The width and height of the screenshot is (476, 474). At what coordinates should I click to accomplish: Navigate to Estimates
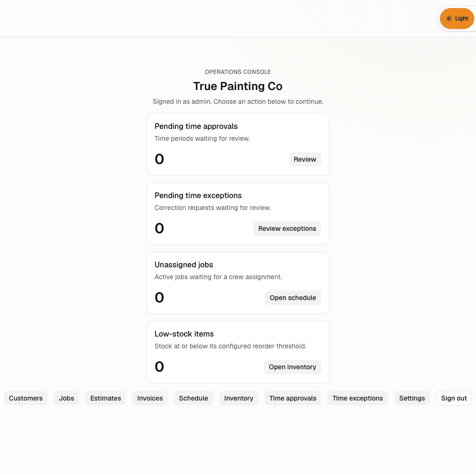tap(106, 398)
